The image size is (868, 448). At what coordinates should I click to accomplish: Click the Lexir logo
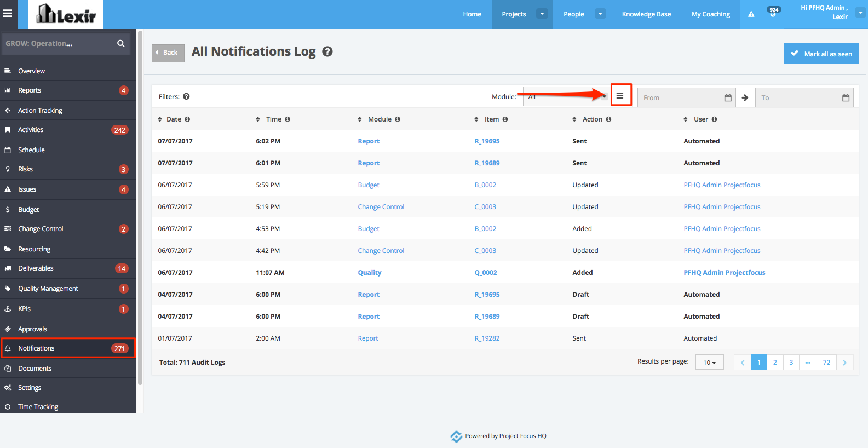pyautogui.click(x=66, y=14)
